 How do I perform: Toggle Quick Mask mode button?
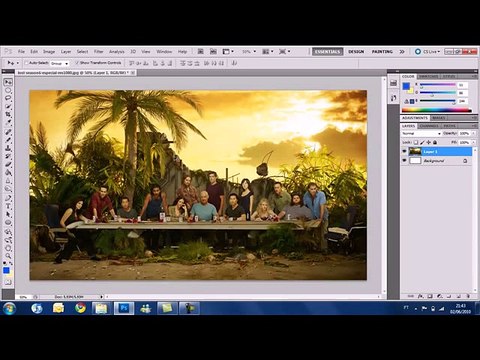8,283
